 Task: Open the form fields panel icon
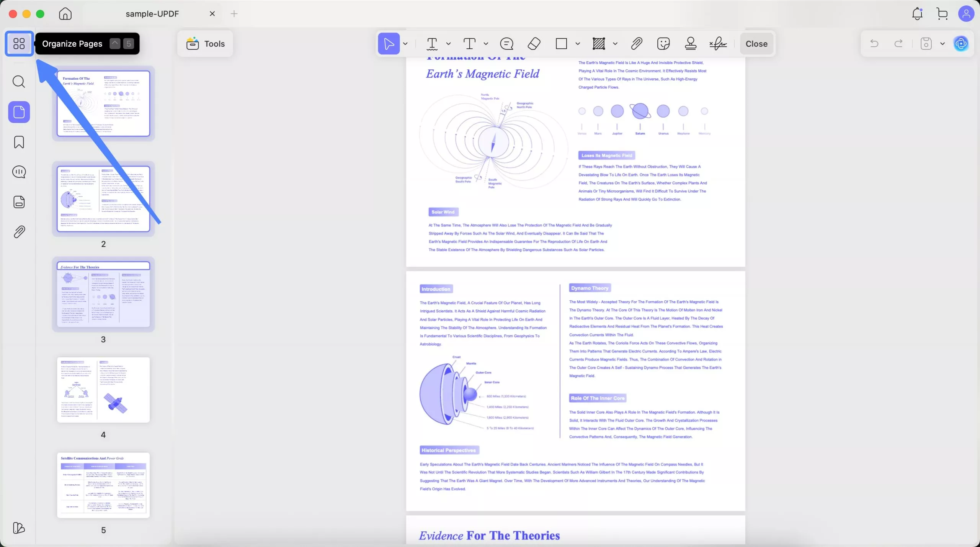coord(19,202)
